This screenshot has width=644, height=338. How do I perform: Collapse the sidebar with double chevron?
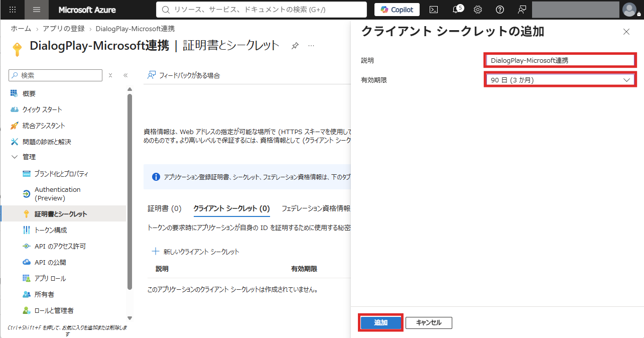click(x=125, y=75)
